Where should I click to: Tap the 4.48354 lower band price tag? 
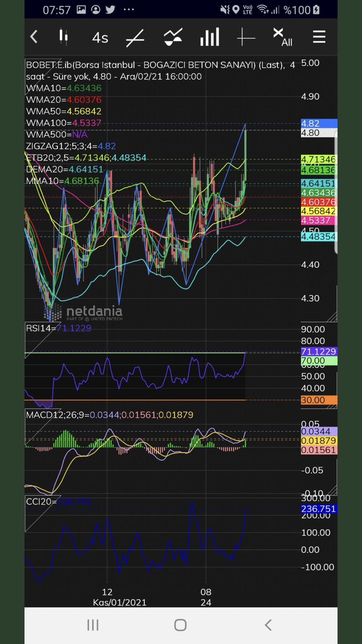point(319,237)
